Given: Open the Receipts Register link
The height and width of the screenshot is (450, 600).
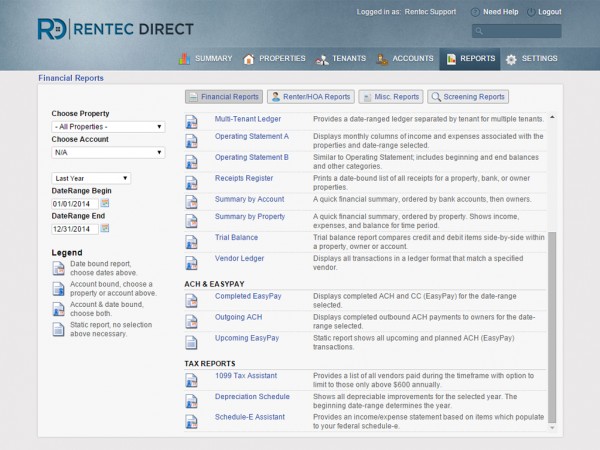Looking at the screenshot, I should (244, 178).
